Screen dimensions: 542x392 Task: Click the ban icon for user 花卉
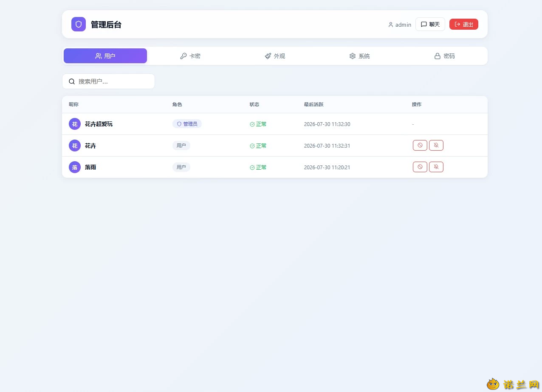[420, 146]
